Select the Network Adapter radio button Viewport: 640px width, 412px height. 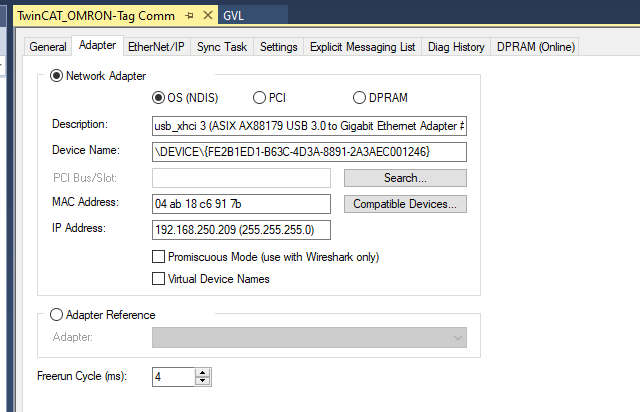point(56,76)
